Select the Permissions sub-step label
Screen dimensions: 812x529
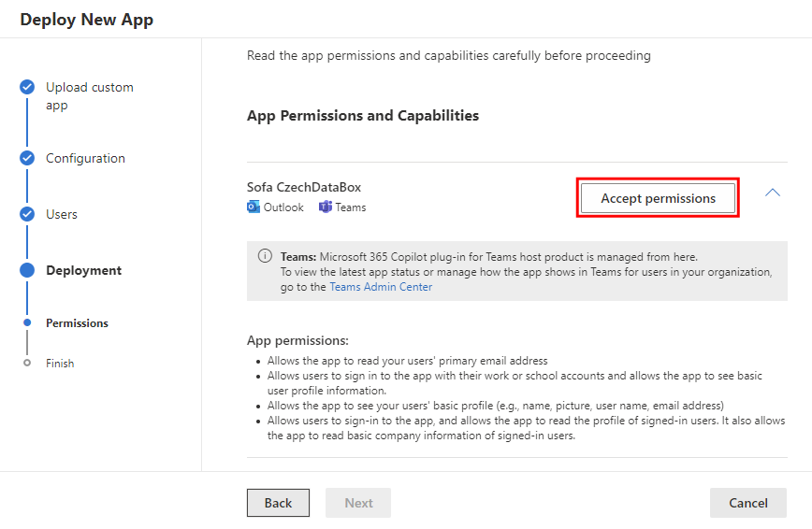[77, 323]
